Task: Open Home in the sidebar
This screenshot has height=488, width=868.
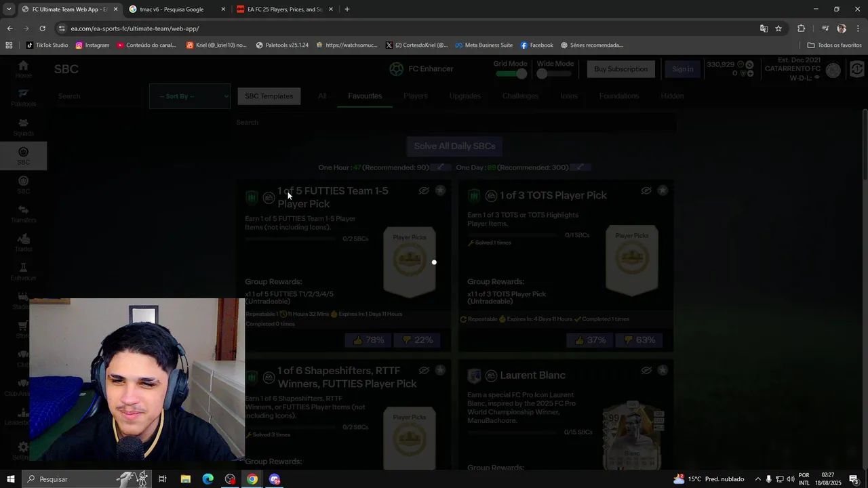Action: [x=23, y=69]
